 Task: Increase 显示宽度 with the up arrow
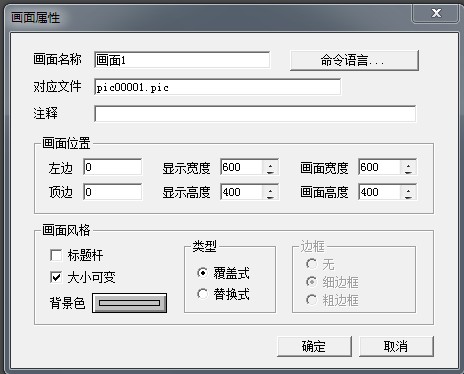(270, 164)
